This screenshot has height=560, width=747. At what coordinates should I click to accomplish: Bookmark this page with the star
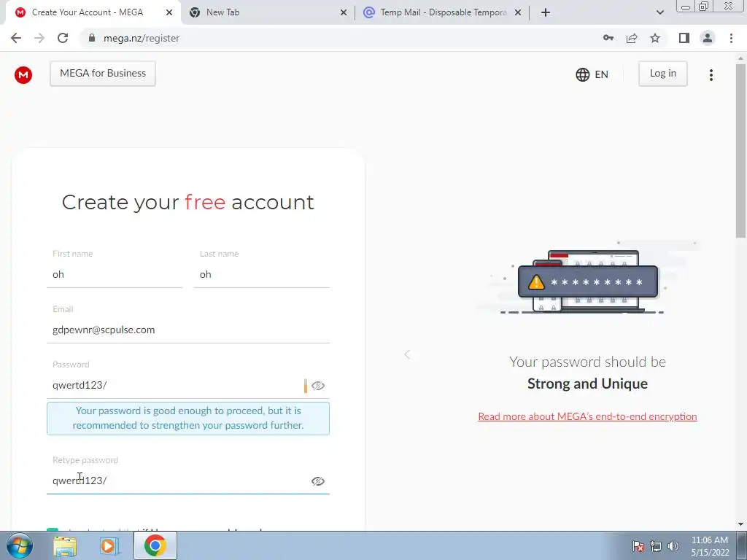655,38
